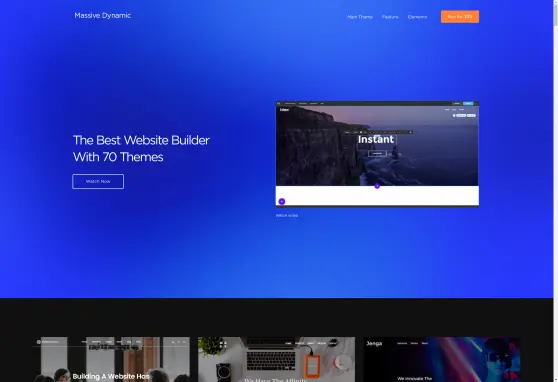Open the Jenga theme thumbnail
Screen dimensions: 558x382
point(442,359)
